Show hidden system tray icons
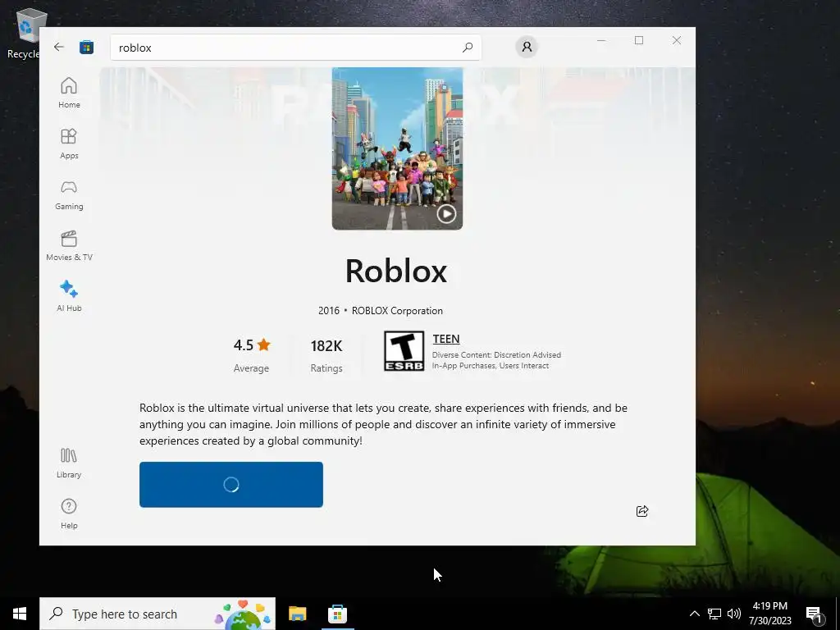This screenshot has width=840, height=630. coord(694,614)
